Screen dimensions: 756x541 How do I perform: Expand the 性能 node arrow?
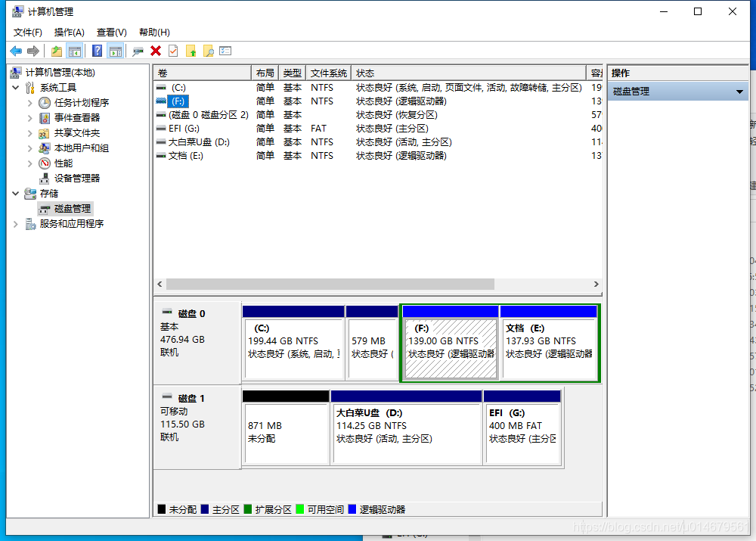click(x=30, y=163)
